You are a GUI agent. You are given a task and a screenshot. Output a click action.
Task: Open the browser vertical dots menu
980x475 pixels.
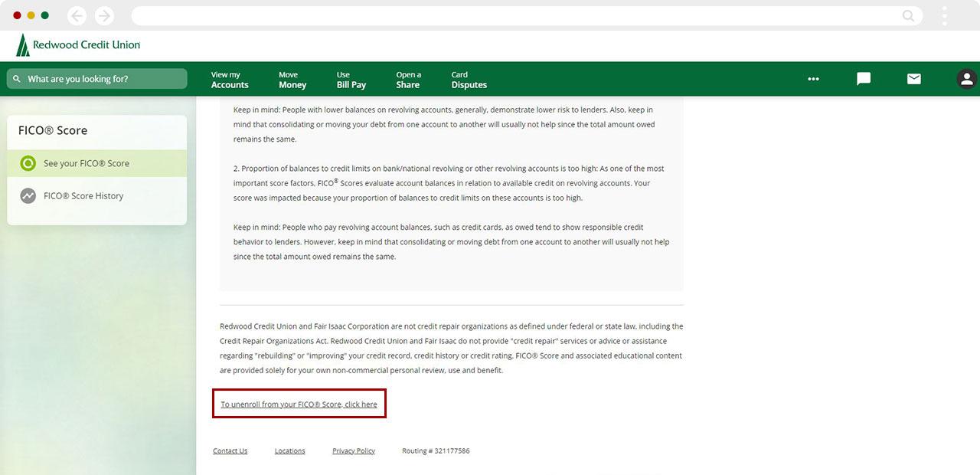click(x=945, y=15)
